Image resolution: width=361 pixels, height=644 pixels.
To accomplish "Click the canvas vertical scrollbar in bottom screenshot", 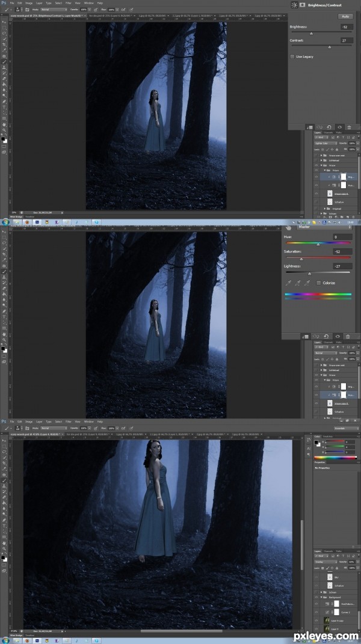I will (x=302, y=545).
